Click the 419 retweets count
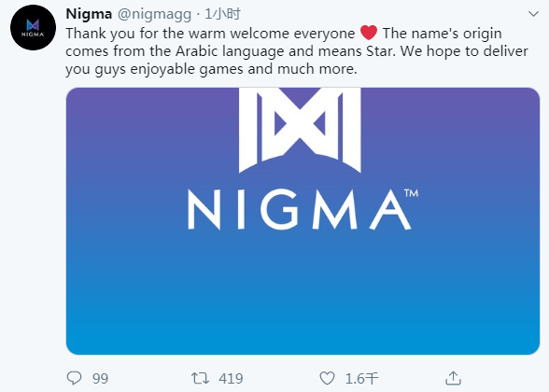 click(231, 378)
